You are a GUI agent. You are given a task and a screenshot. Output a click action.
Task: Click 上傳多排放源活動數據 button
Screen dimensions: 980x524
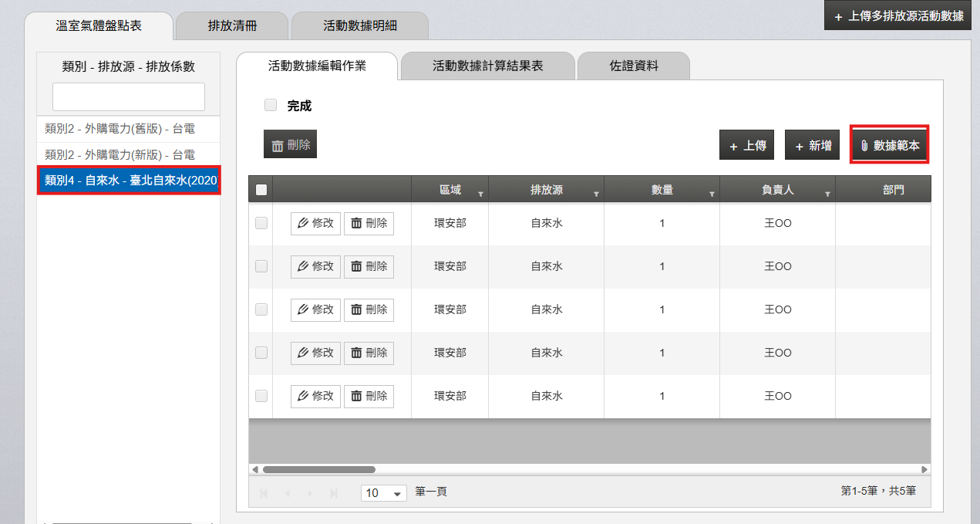pos(897,16)
